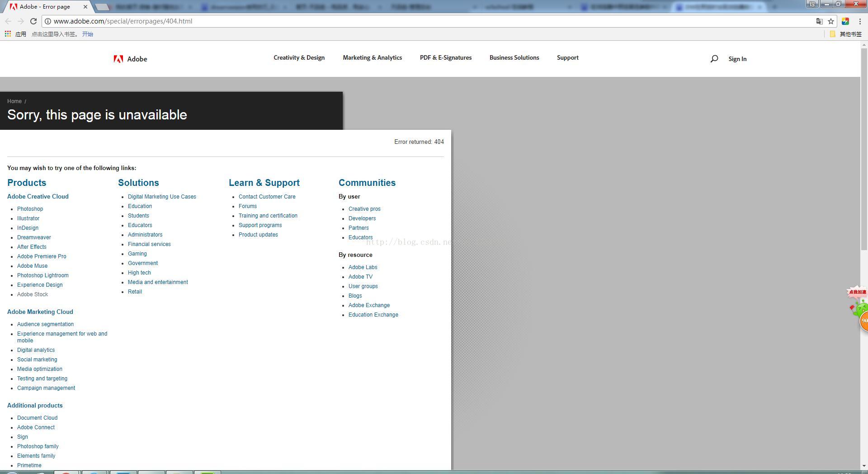Open Digital Marketing Use Cases link
The image size is (868, 474).
pyautogui.click(x=162, y=197)
